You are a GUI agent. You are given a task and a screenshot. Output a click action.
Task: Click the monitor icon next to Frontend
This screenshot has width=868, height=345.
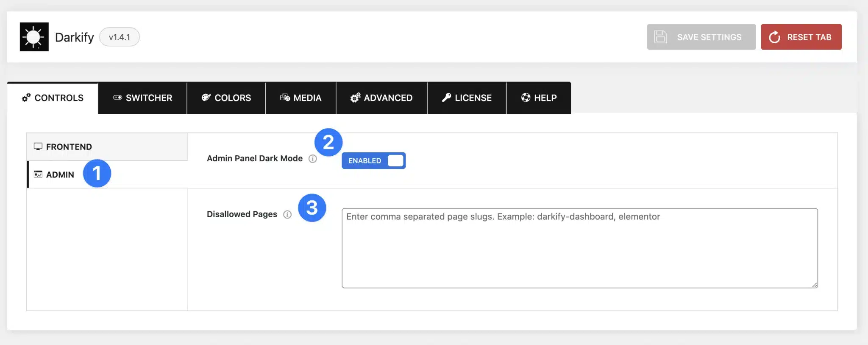(38, 147)
